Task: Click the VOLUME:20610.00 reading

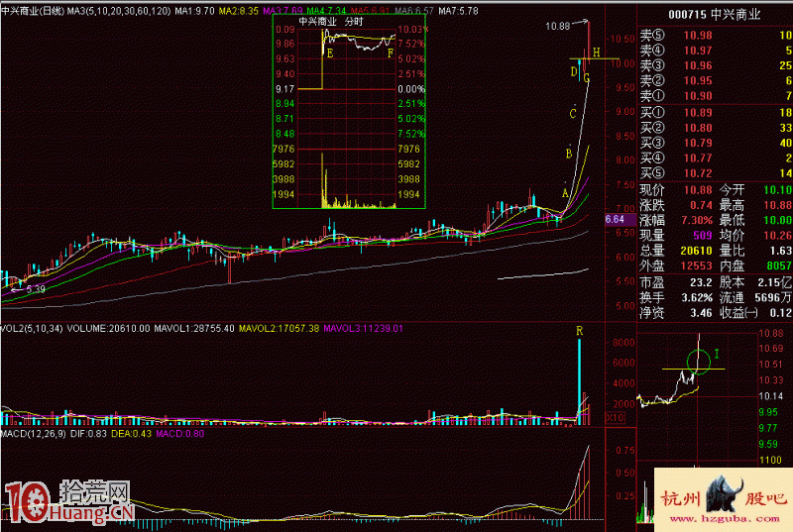Action: tap(108, 328)
